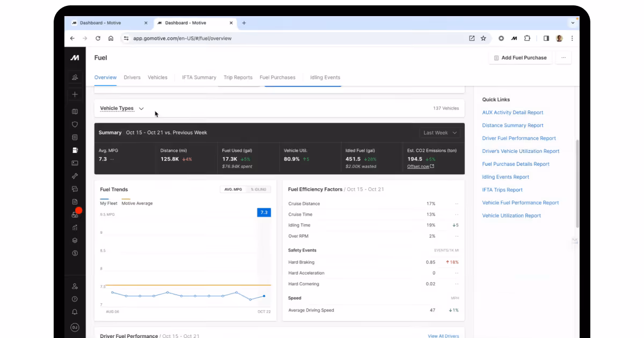Viewport: 644px width, 338px height.
Task: Open the help question mark icon
Action: coord(75,299)
